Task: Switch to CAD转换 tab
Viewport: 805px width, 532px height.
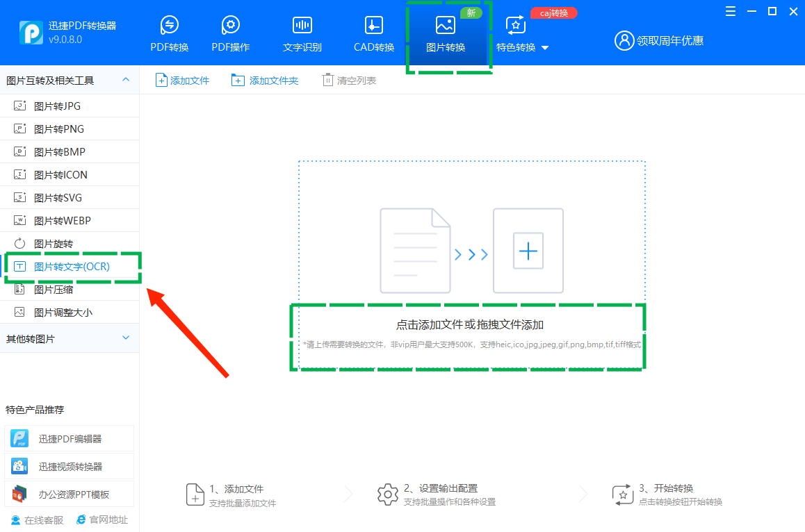Action: (374, 34)
